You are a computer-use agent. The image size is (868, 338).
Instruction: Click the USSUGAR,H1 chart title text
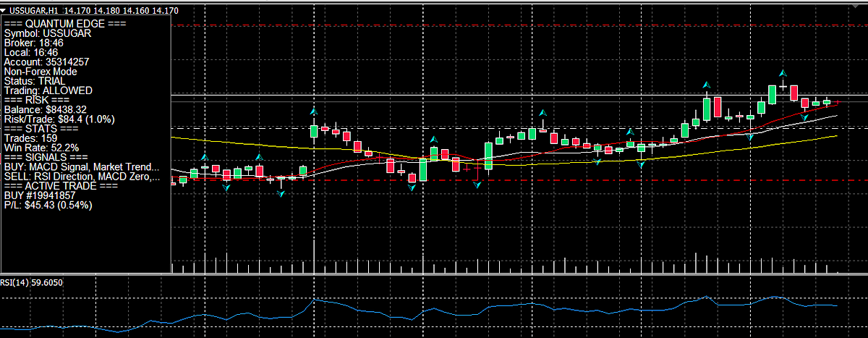click(x=34, y=11)
